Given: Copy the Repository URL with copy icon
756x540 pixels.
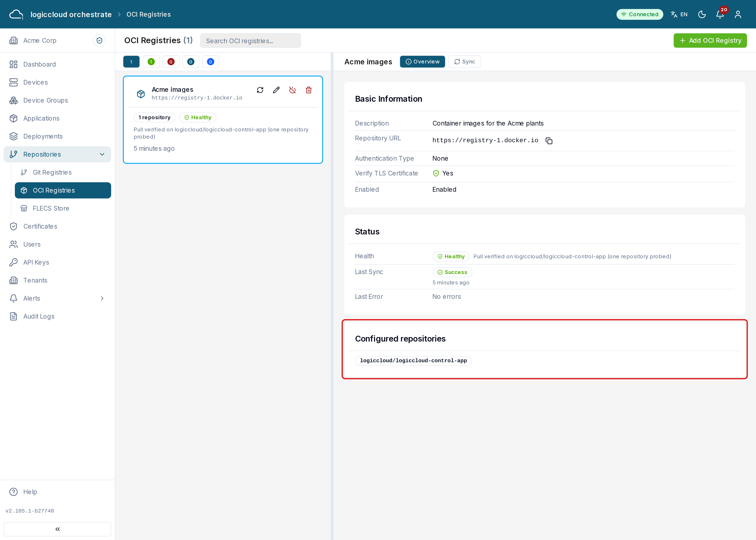Looking at the screenshot, I should (549, 141).
